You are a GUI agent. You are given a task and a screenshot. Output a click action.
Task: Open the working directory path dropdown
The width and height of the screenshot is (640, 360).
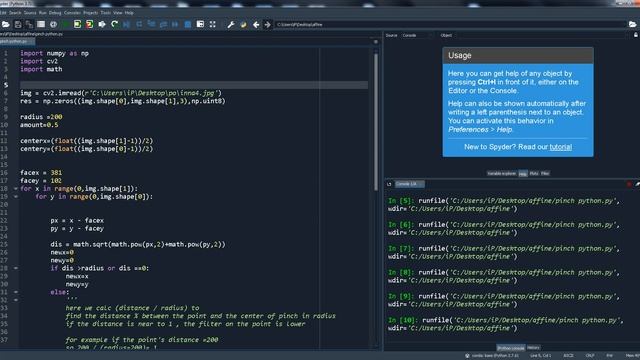pyautogui.click(x=450, y=24)
